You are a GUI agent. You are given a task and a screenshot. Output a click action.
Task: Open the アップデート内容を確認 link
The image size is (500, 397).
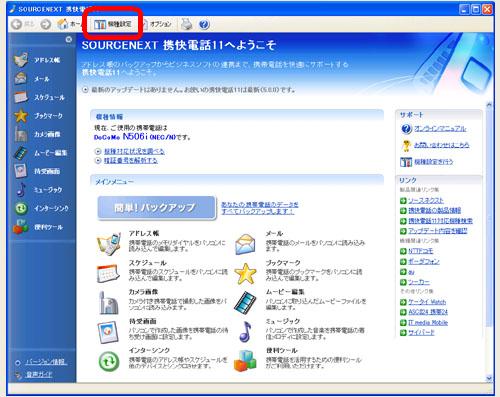[438, 231]
